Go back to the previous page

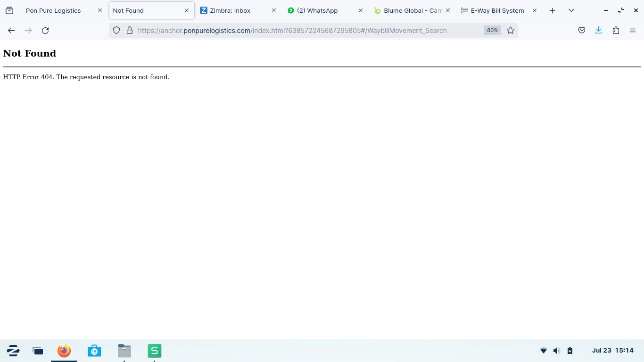tap(11, 31)
